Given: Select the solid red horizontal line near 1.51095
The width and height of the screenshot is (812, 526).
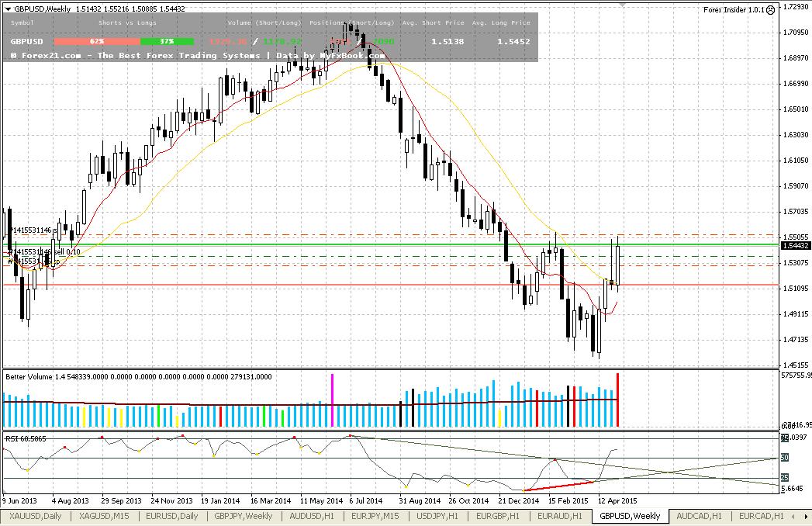Looking at the screenshot, I should [x=391, y=285].
